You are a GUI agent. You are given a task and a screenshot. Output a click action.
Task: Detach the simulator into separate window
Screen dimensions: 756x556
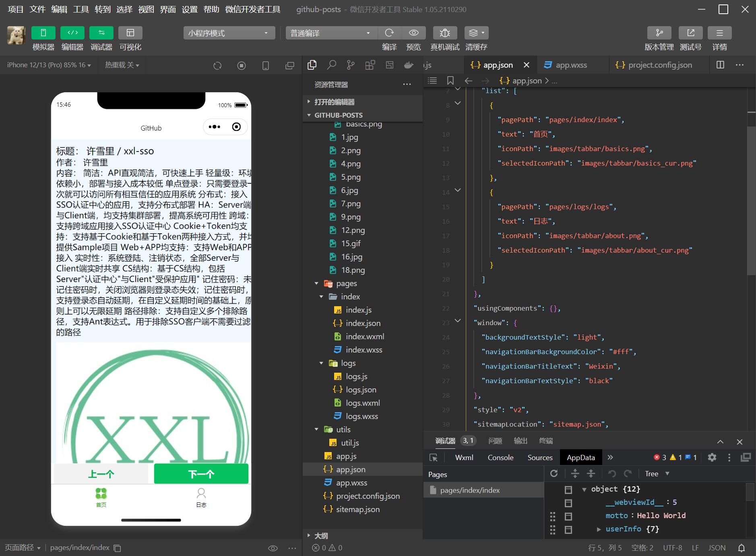pos(290,65)
